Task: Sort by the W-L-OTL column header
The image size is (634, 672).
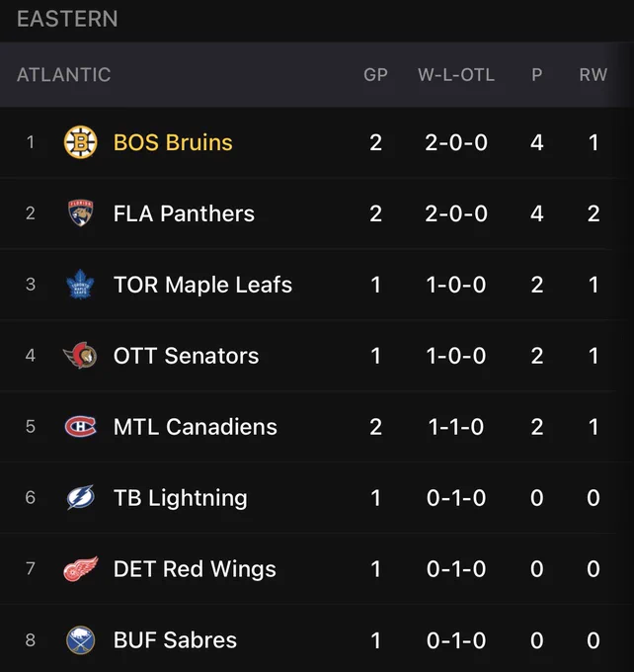Action: (456, 75)
